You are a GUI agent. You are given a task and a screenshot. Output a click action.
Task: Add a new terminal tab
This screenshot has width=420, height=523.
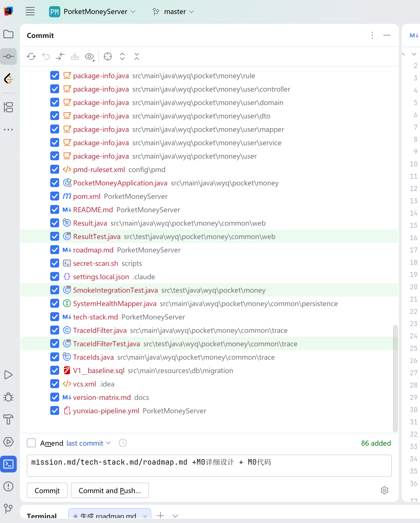[160, 515]
